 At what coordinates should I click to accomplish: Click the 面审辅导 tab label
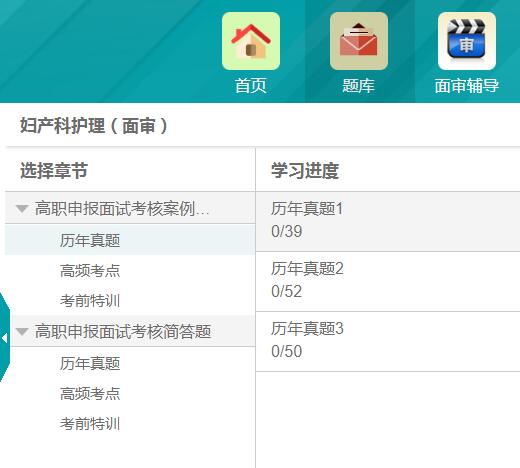pyautogui.click(x=467, y=86)
